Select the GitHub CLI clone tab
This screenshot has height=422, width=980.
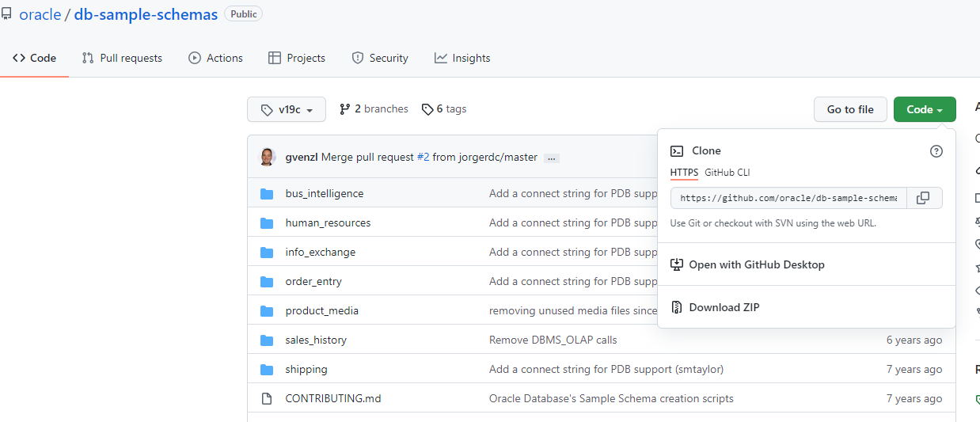pyautogui.click(x=727, y=173)
